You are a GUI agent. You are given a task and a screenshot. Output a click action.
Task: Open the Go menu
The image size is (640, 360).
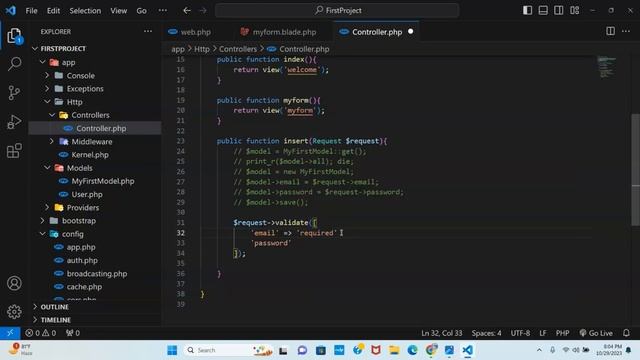tap(142, 11)
